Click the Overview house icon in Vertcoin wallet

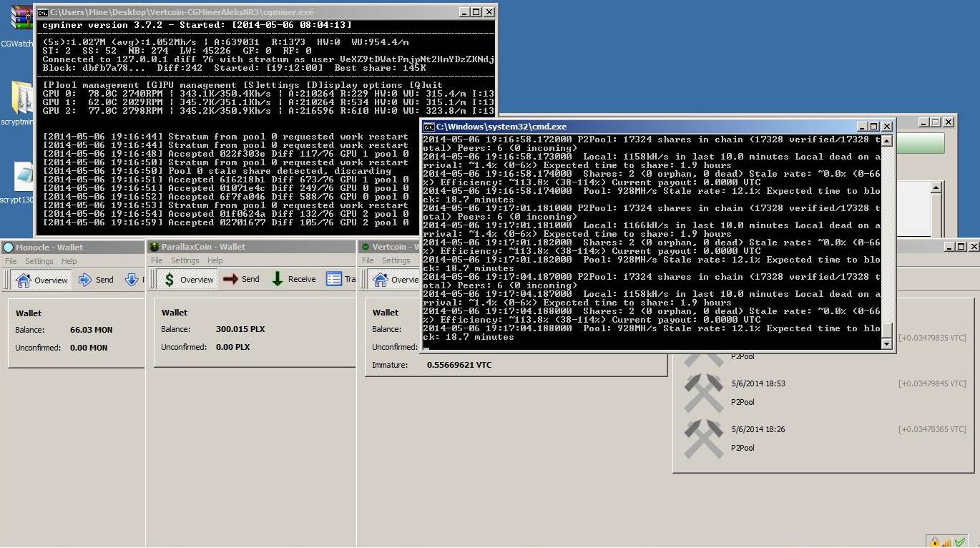point(379,280)
